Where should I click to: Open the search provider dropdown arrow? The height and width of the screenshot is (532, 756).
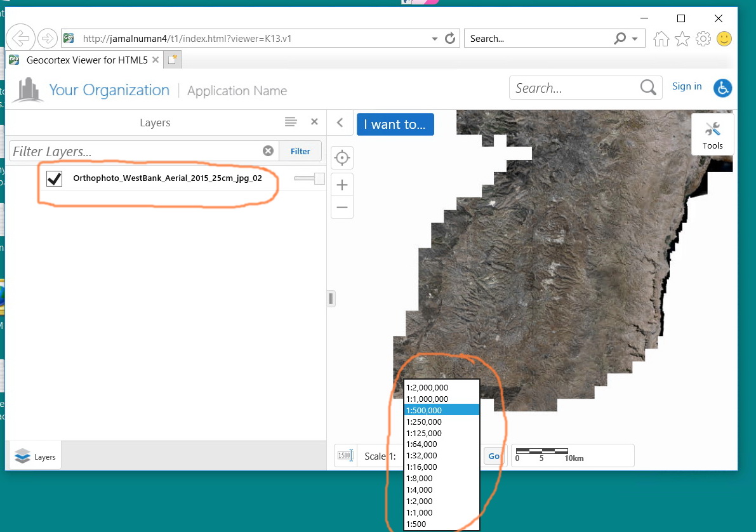coord(635,39)
